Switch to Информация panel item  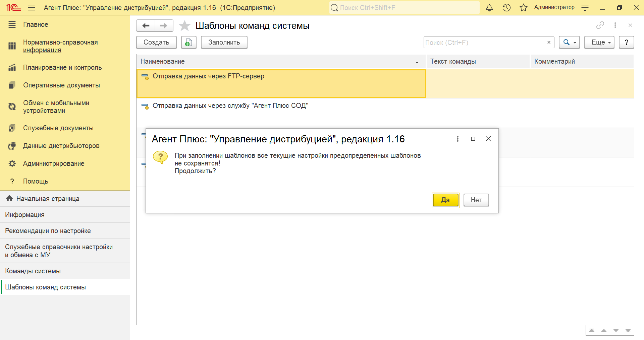coord(65,215)
